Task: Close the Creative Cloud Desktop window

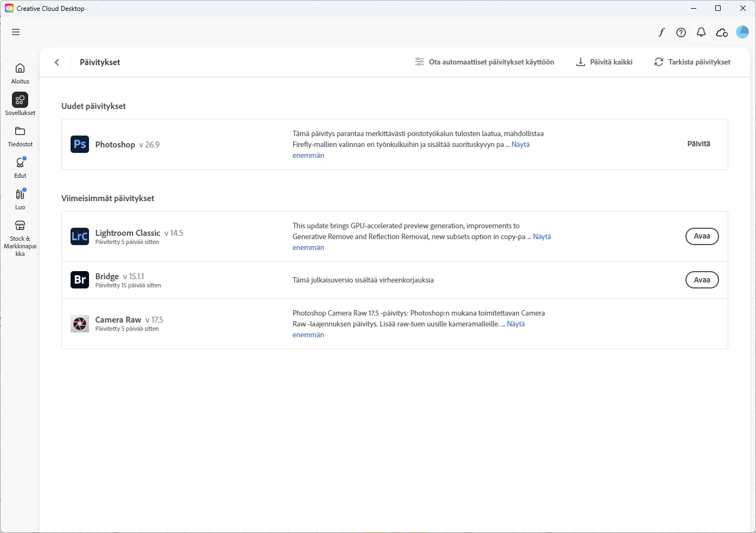Action: [x=743, y=8]
